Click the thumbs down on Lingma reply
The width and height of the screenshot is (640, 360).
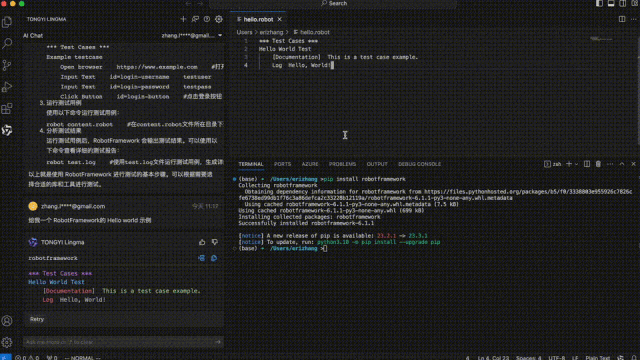[x=215, y=242]
